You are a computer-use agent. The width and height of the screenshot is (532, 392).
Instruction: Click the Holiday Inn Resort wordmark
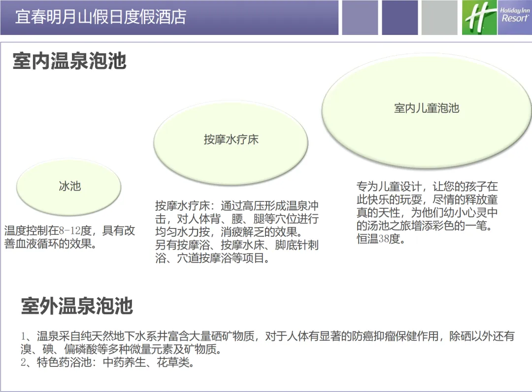[515, 16]
